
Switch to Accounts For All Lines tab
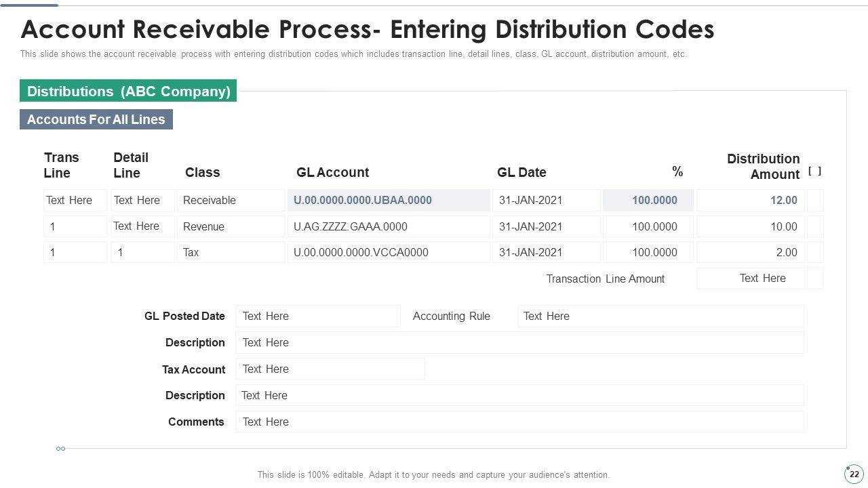96,119
